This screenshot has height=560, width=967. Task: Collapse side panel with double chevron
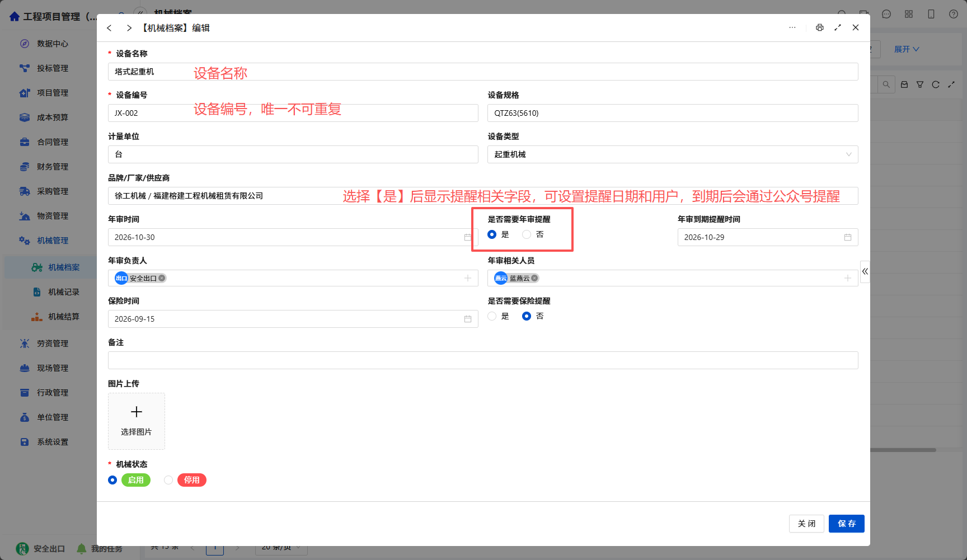tap(865, 271)
